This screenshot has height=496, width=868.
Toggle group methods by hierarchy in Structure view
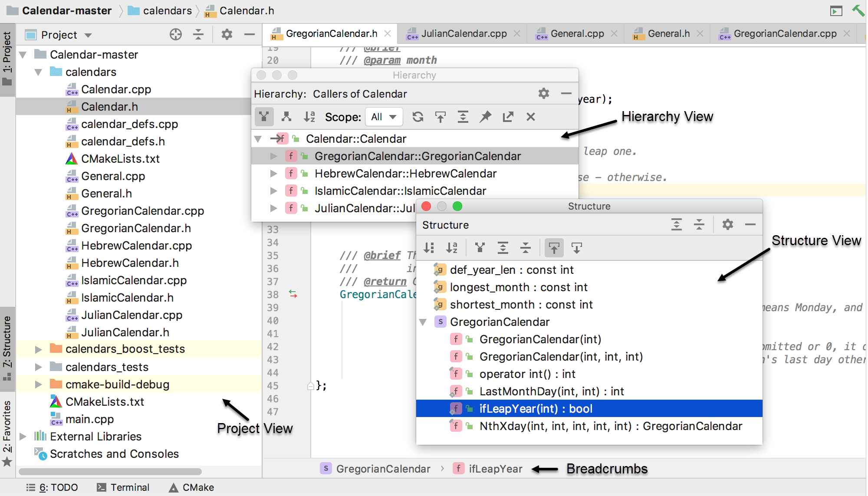pyautogui.click(x=479, y=248)
